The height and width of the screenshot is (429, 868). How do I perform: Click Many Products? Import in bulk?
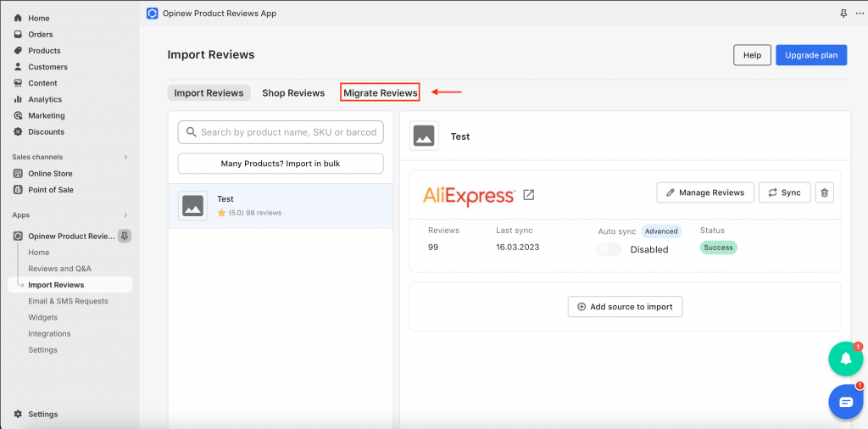coord(281,164)
